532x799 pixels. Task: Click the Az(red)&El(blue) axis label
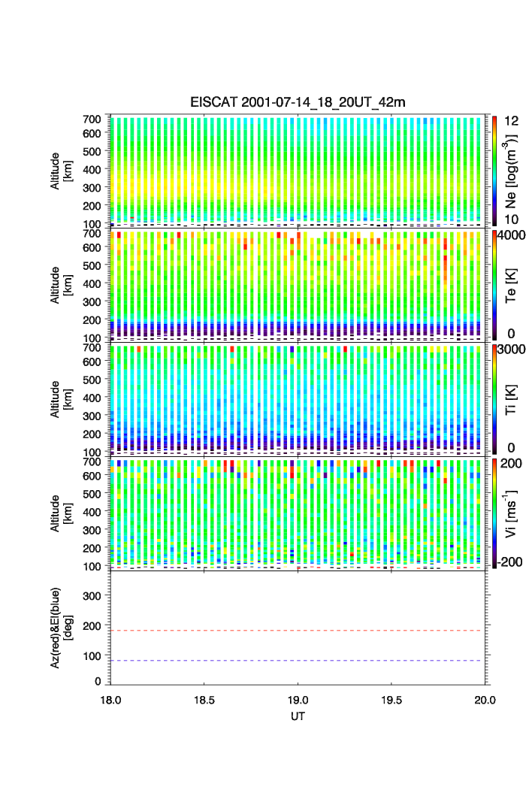coord(60,628)
